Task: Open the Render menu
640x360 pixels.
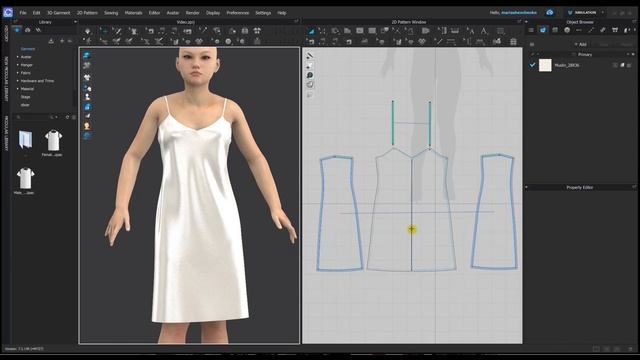Action: [x=192, y=13]
